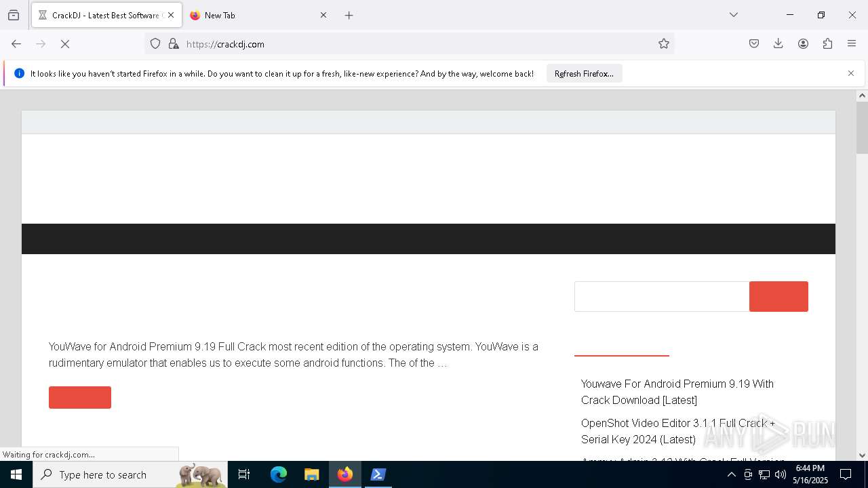868x488 pixels.
Task: Close the CrackDJ tab
Action: coord(171,15)
